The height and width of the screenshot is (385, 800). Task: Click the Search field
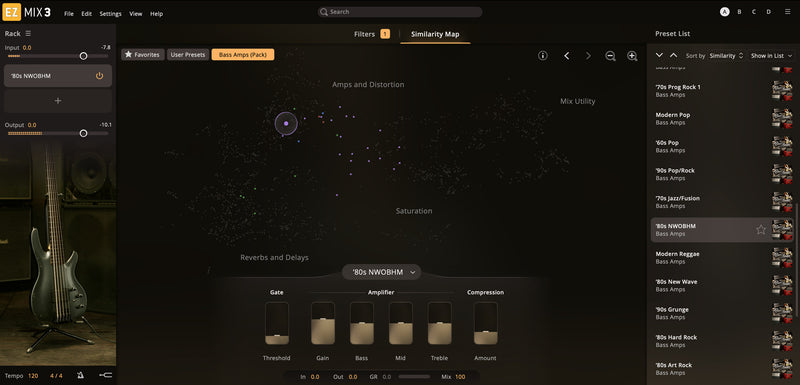tap(399, 12)
